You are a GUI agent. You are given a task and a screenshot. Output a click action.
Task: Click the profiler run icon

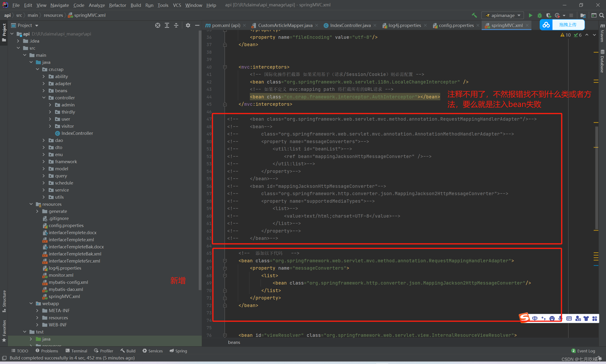557,15
